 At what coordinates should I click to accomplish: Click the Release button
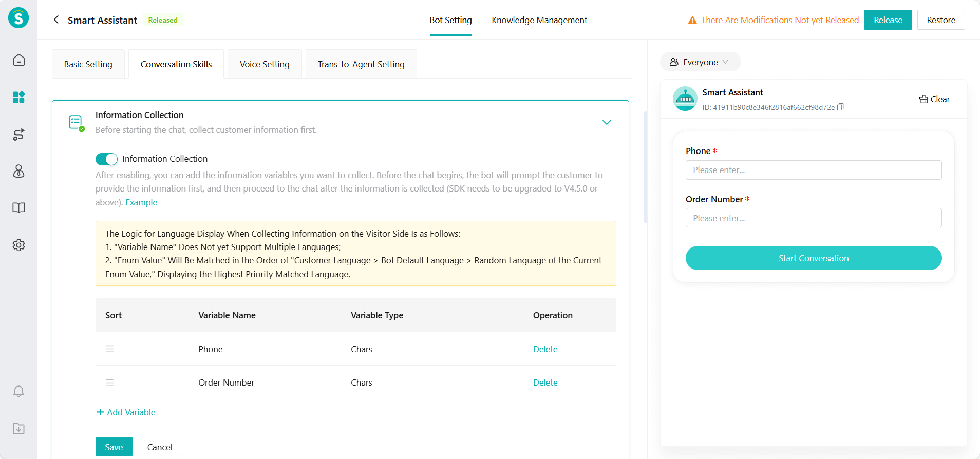[888, 20]
